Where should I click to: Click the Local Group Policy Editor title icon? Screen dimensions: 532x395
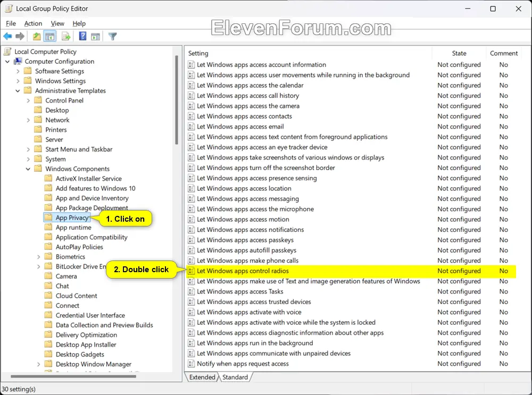tap(9, 9)
